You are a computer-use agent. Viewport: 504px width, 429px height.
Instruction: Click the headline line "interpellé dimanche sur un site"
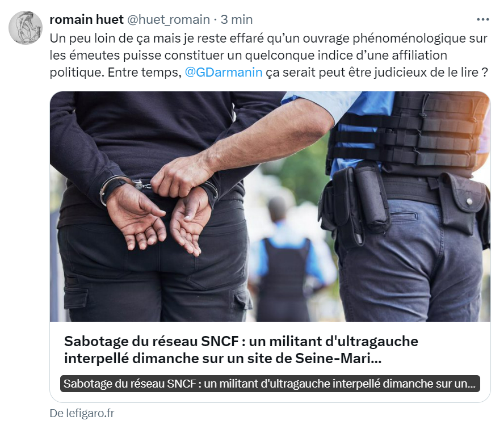222,358
